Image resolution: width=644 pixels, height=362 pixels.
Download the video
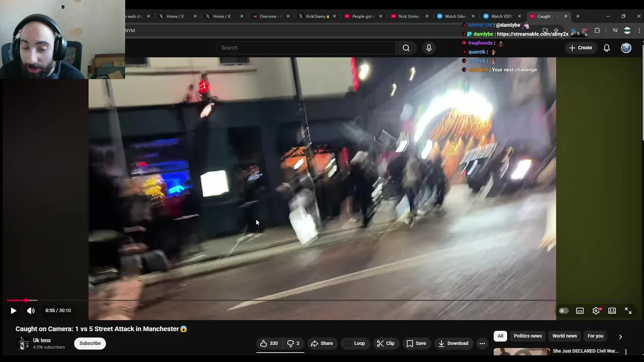click(453, 343)
